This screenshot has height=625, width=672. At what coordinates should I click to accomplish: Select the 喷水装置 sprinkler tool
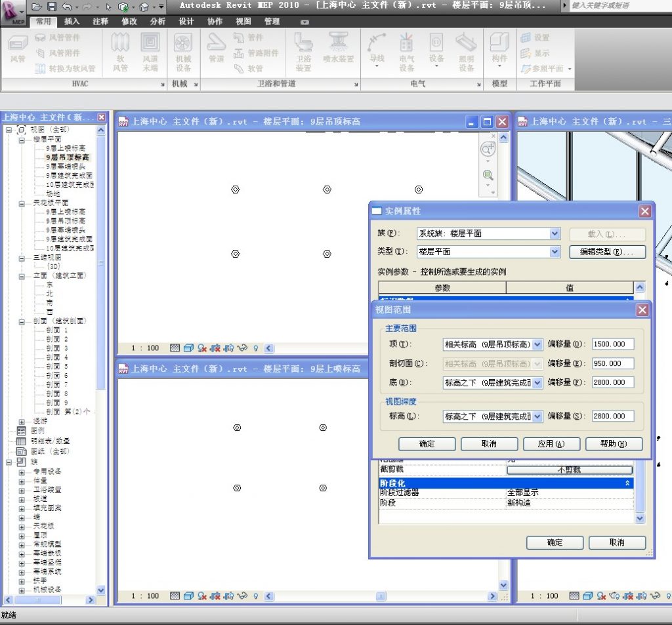(x=339, y=48)
